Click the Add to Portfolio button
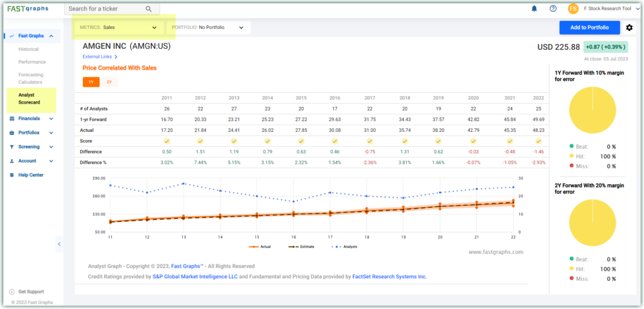The image size is (644, 309). [x=589, y=28]
